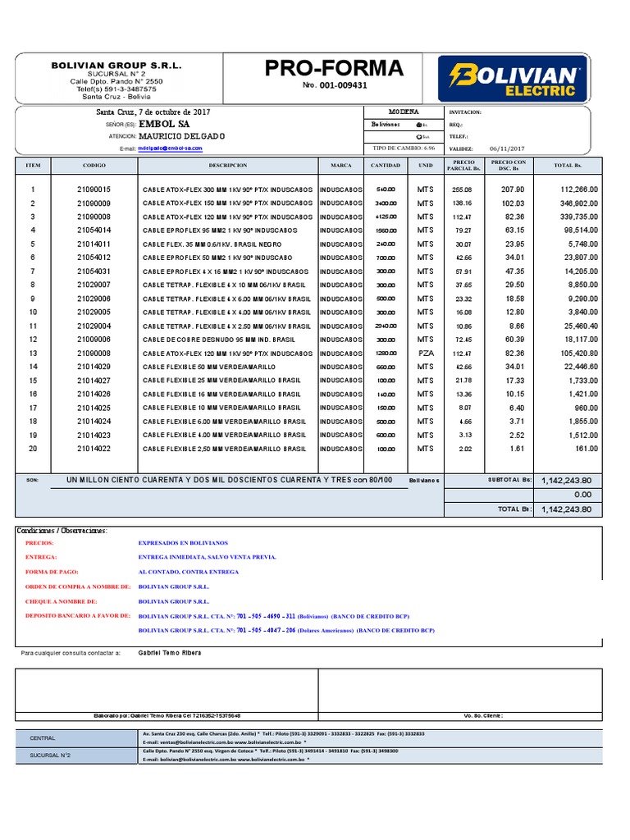Click the CANTIDAD column header
Viewport: 630px width, 840px height.
click(x=386, y=166)
